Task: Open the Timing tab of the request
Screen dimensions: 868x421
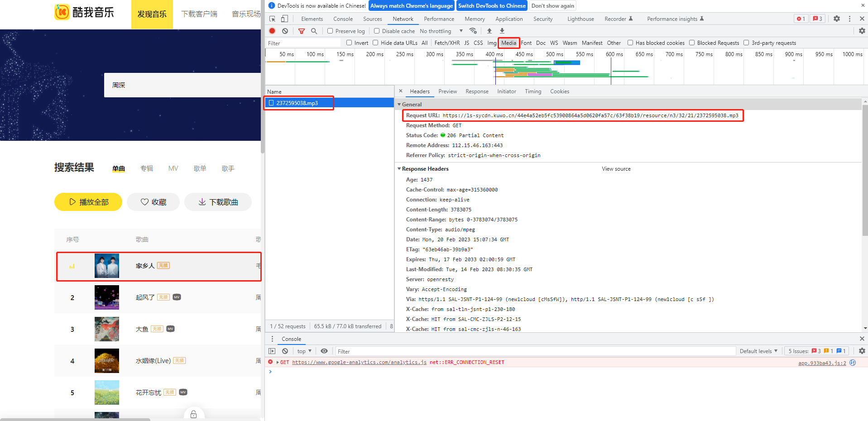Action: (533, 91)
